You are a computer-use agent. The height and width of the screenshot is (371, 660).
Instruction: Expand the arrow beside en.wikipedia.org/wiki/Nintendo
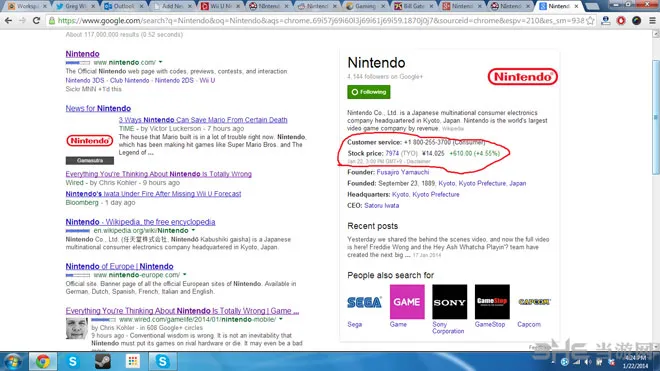pos(193,231)
